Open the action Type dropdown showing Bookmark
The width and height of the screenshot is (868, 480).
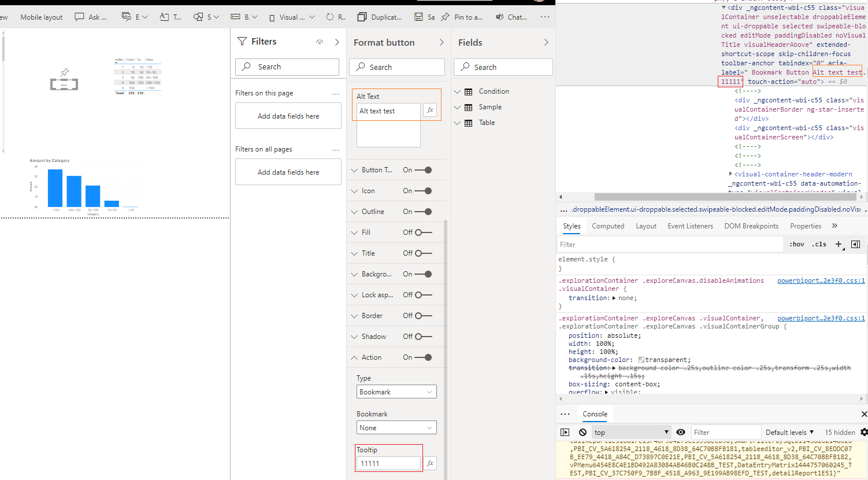click(x=396, y=392)
